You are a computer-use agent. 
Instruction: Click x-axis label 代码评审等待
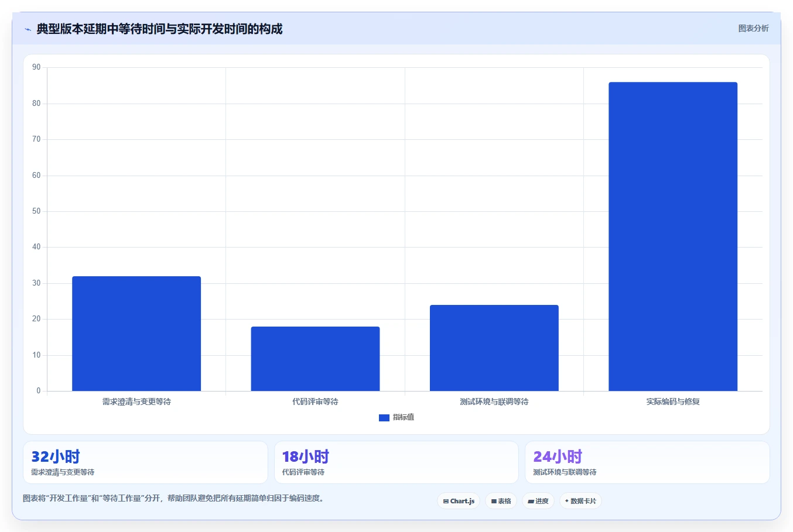click(315, 401)
